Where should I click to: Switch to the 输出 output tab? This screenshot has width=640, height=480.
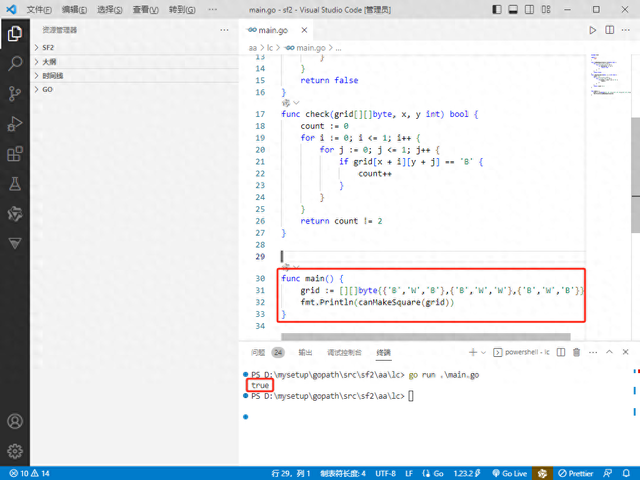pos(305,352)
